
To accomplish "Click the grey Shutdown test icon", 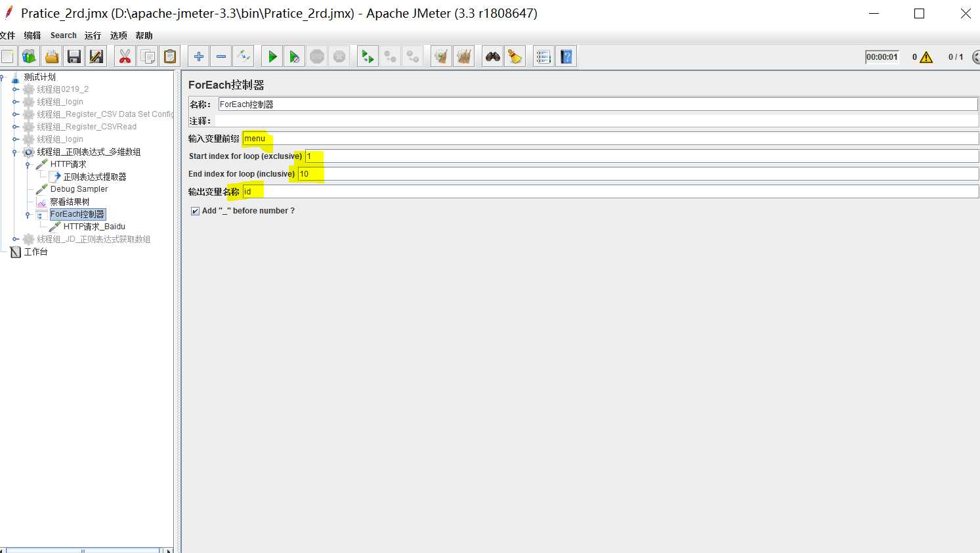I will [x=339, y=57].
